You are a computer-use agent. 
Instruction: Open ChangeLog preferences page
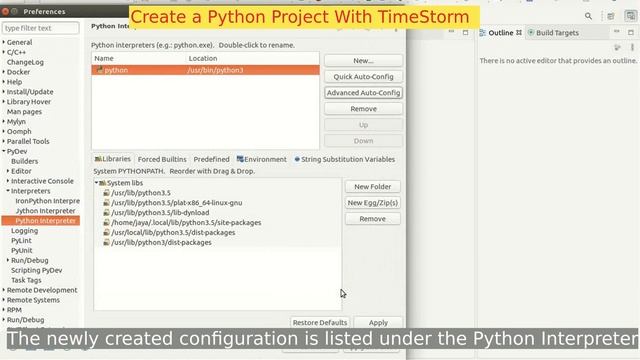(x=25, y=62)
